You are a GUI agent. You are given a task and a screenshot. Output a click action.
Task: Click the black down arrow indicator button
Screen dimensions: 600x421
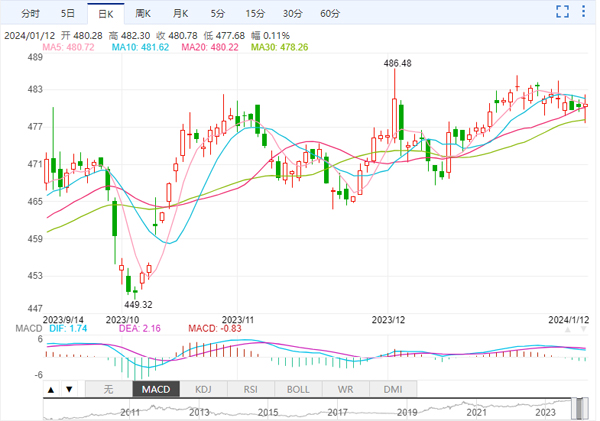(69, 390)
